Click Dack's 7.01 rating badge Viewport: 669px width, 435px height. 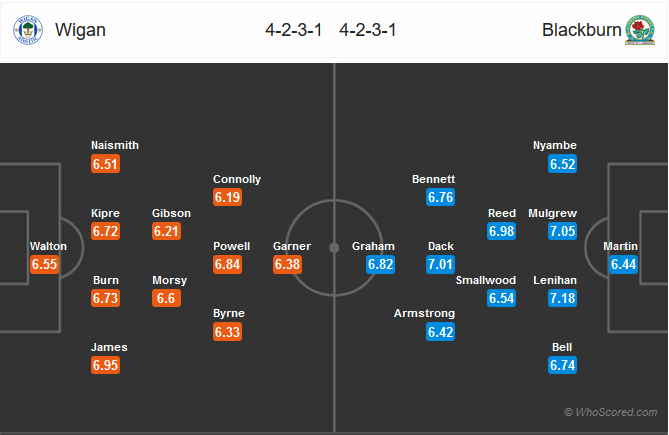[x=440, y=264]
